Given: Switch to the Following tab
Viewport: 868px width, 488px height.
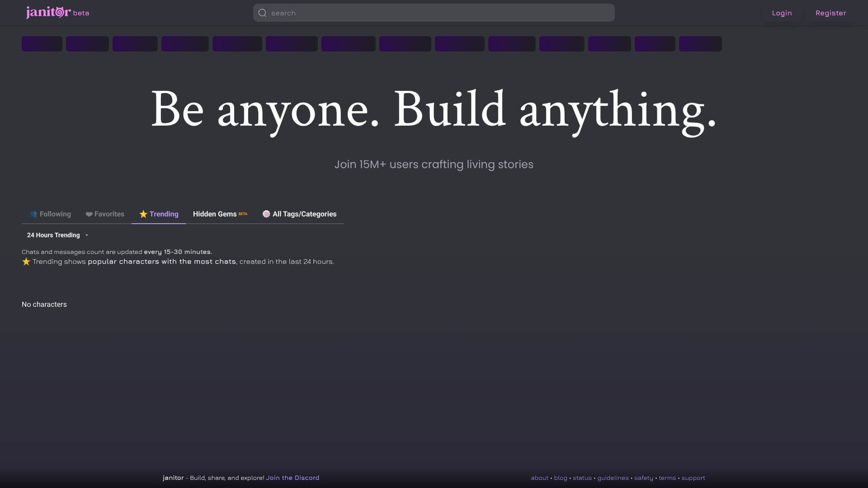Looking at the screenshot, I should click(55, 214).
